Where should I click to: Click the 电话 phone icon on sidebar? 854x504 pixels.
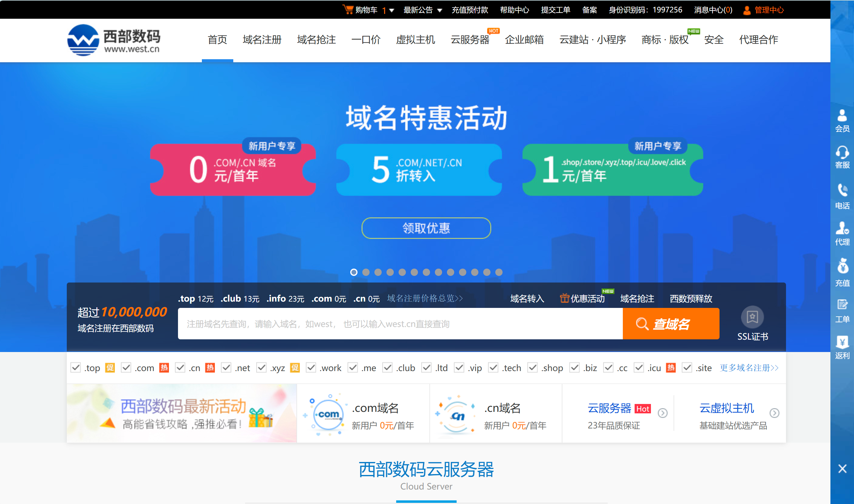click(x=842, y=190)
